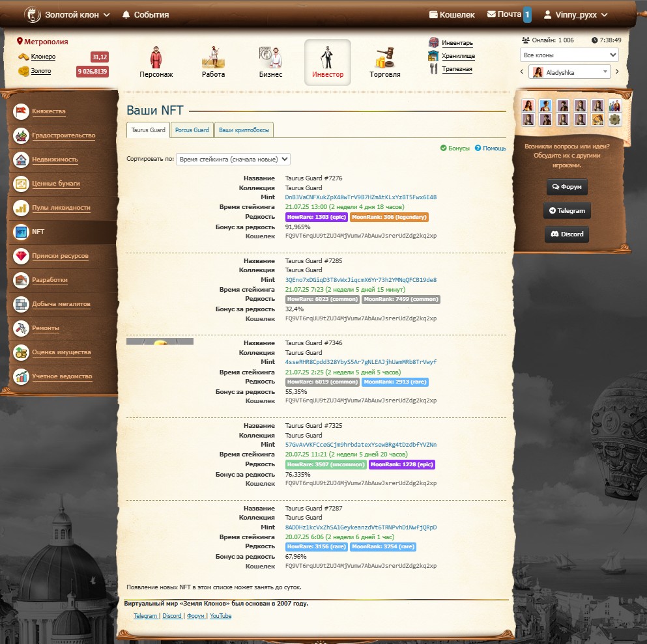The image size is (647, 644).
Task: Open the Все клоны dropdown
Action: (569, 55)
